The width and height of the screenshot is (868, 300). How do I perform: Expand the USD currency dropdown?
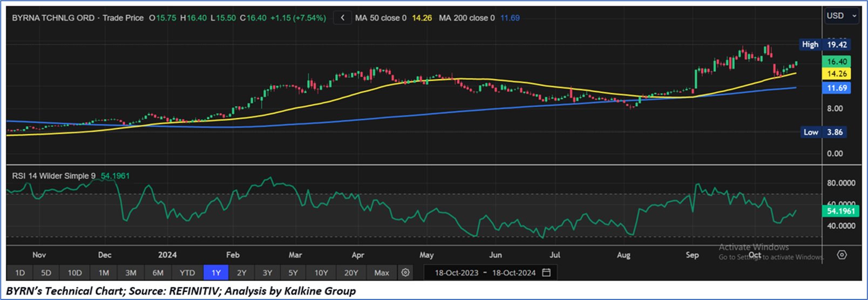(841, 16)
